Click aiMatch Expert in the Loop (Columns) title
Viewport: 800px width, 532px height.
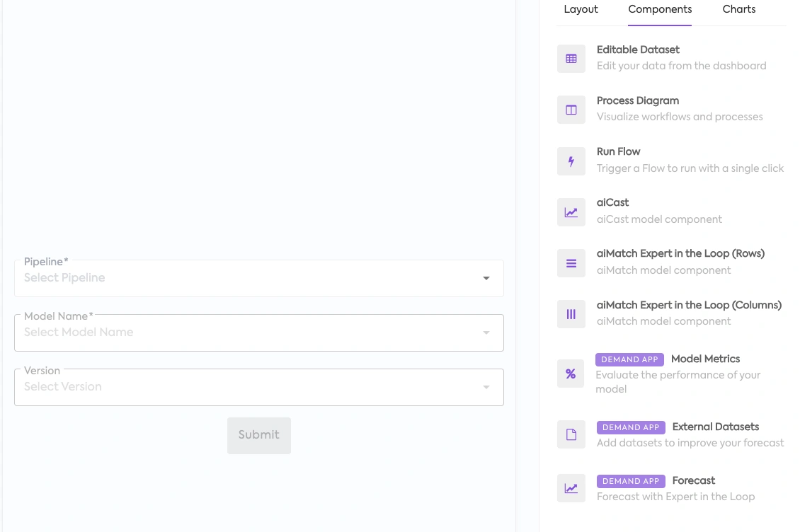point(690,306)
